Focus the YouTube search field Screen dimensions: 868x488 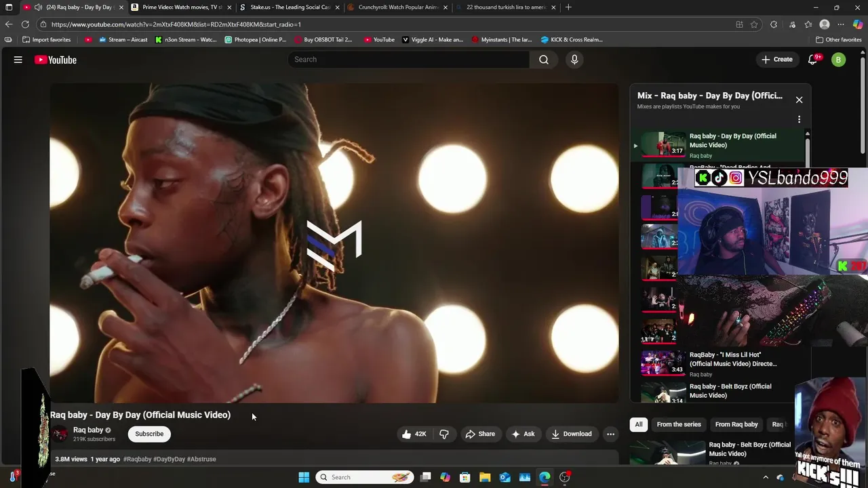pyautogui.click(x=409, y=60)
